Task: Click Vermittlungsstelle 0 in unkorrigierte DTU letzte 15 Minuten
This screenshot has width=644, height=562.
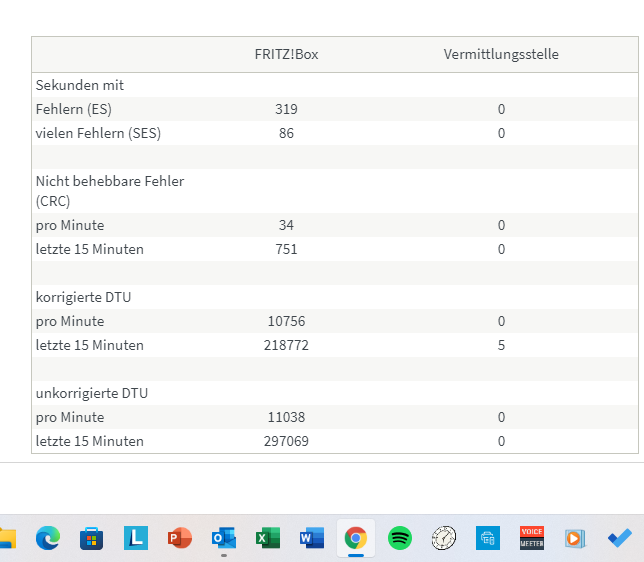Action: (x=501, y=441)
